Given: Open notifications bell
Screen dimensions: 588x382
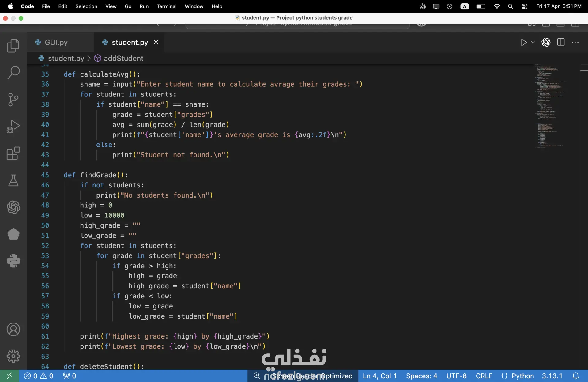Looking at the screenshot, I should tap(575, 376).
